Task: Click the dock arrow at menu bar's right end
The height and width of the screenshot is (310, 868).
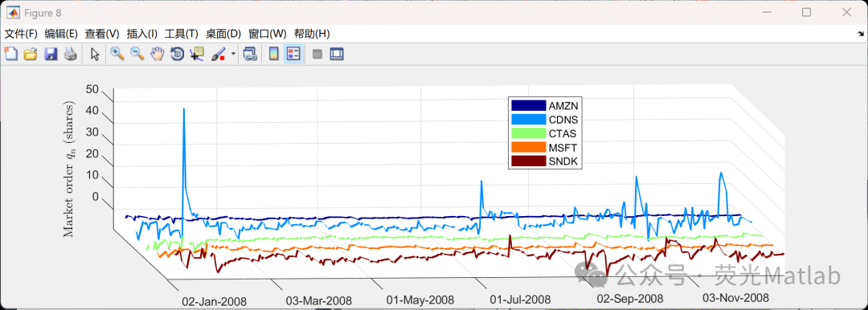Action: click(x=860, y=35)
